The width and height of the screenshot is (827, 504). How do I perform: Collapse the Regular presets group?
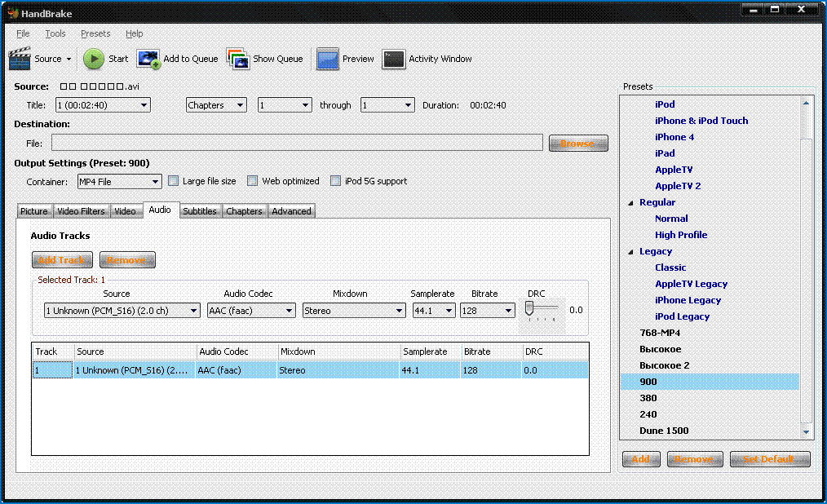pos(630,203)
